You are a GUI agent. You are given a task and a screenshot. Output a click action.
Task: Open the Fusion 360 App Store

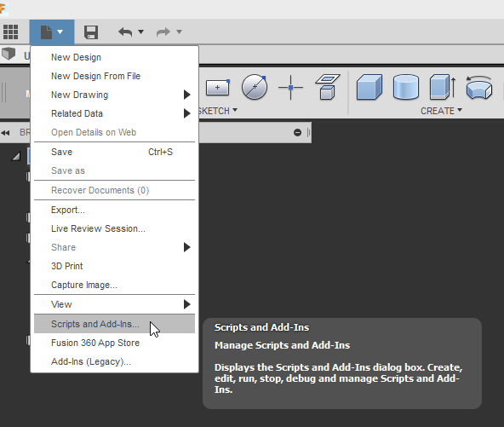114,343
